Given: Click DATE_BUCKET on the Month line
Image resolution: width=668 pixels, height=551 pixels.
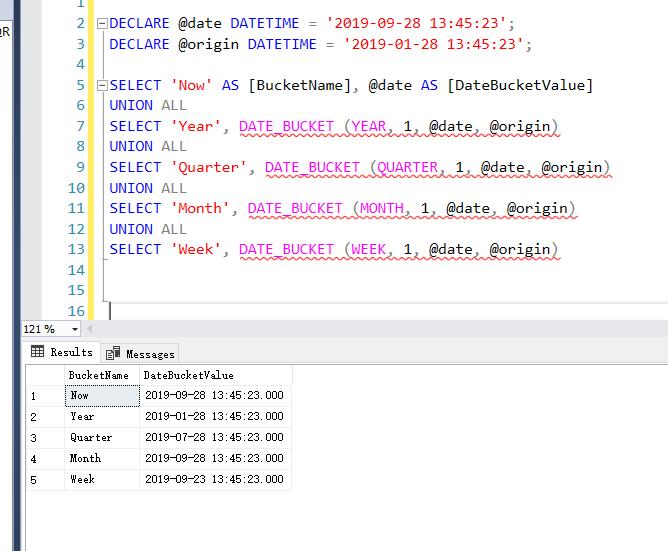Looking at the screenshot, I should click(295, 208).
